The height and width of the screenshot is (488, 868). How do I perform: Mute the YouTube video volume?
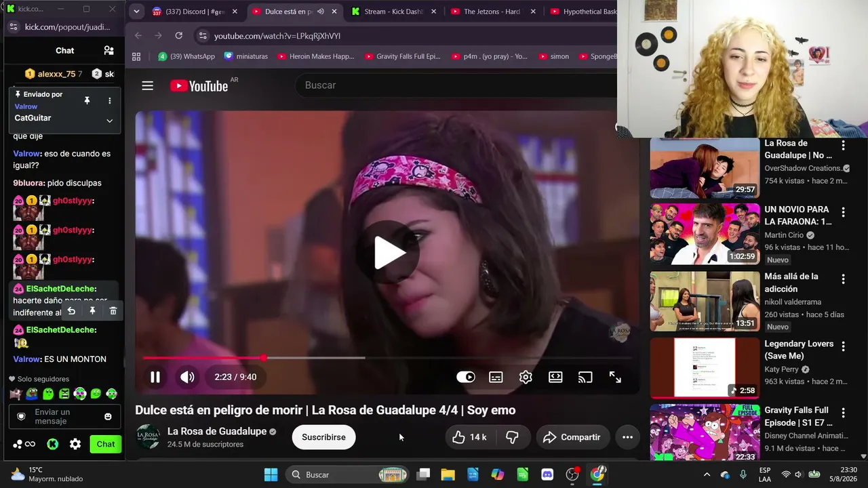(x=187, y=377)
